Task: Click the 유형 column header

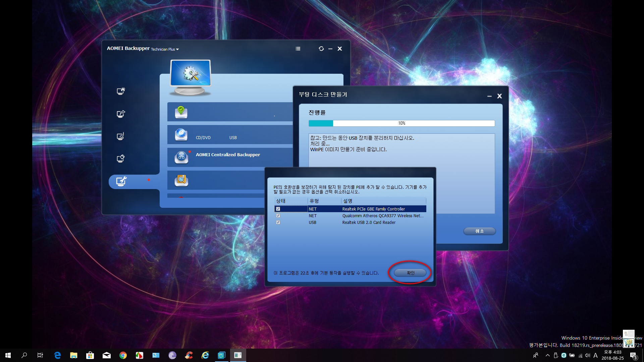Action: [324, 201]
